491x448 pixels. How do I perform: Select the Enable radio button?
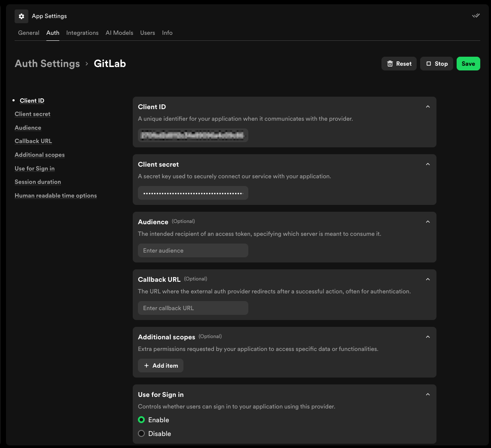[141, 420]
